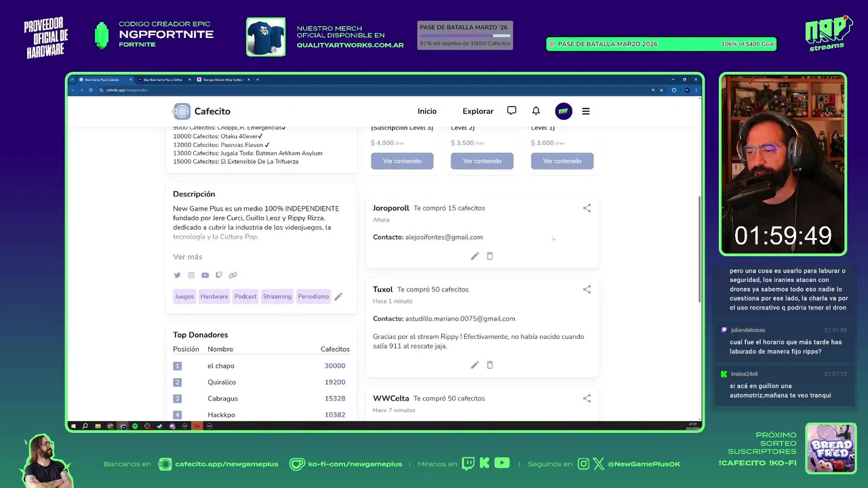868x488 pixels.
Task: Select Hackkpo in Top Donadores
Action: (221, 415)
